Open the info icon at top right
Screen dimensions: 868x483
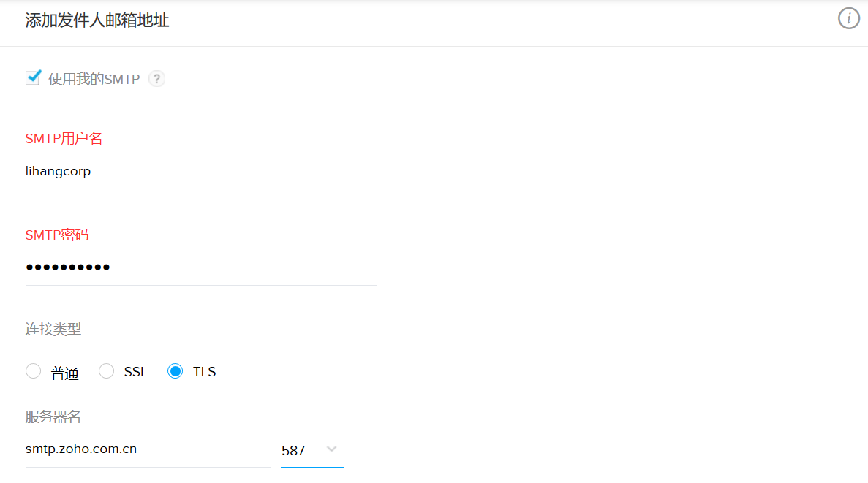(849, 18)
